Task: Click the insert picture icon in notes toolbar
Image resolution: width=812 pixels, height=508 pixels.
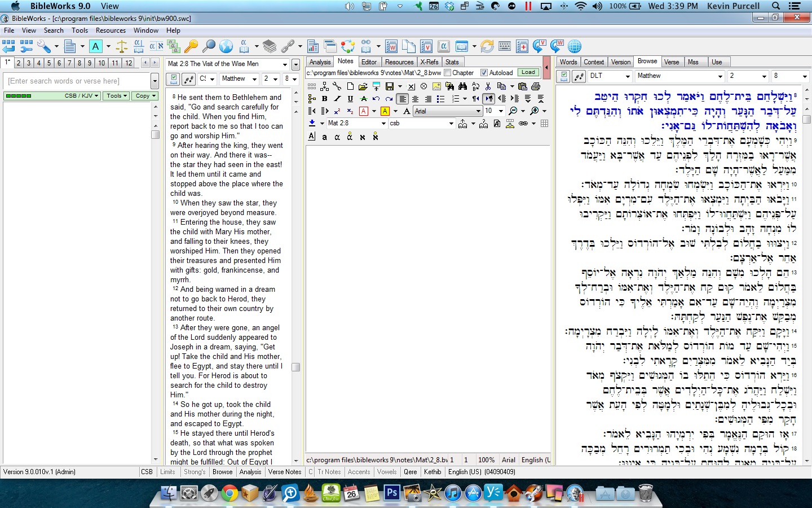Action: click(436, 86)
